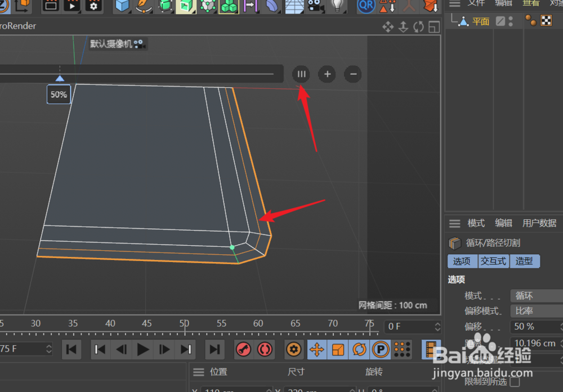Click the red key autokeyframe record icon
The width and height of the screenshot is (563, 392).
coord(243,349)
